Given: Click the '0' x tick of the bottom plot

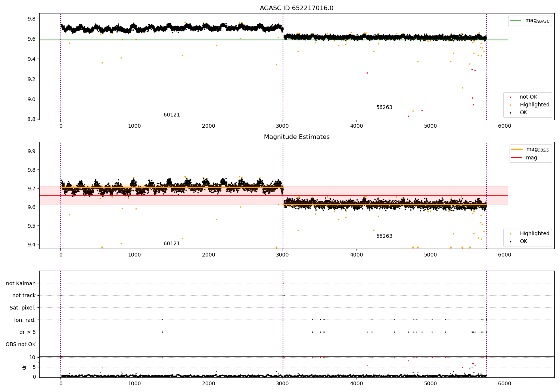Looking at the screenshot, I should 60,383.
